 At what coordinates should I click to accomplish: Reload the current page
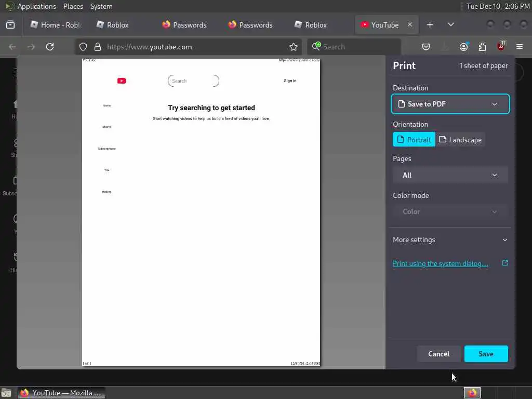tap(50, 47)
